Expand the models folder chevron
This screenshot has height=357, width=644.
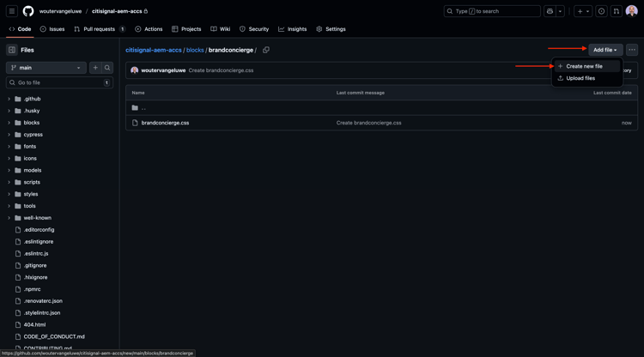pos(9,170)
